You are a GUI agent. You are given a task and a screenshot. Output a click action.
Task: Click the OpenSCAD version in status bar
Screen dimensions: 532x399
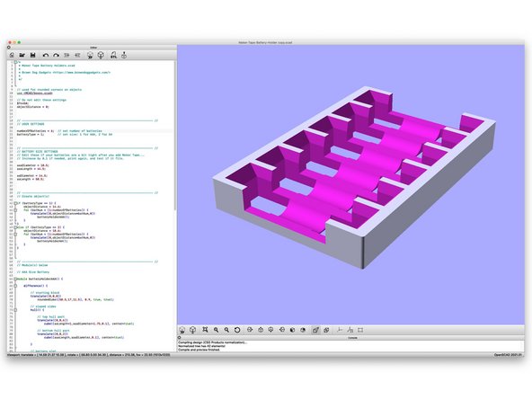coord(508,355)
